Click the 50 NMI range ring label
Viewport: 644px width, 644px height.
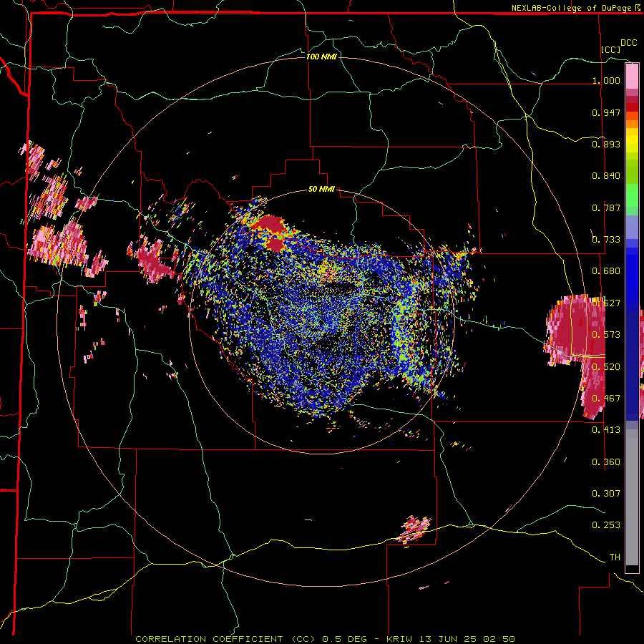pyautogui.click(x=321, y=189)
